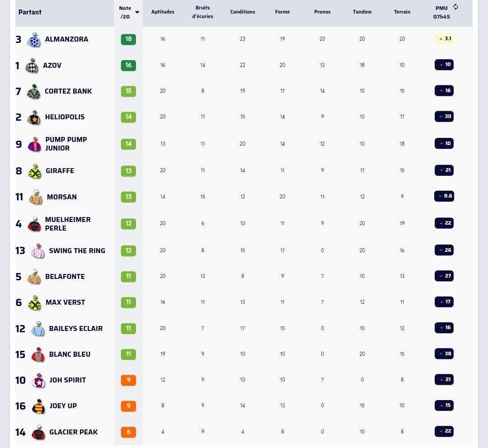Click ALMANZORA's 3.1 PMU odds badge

point(444,39)
